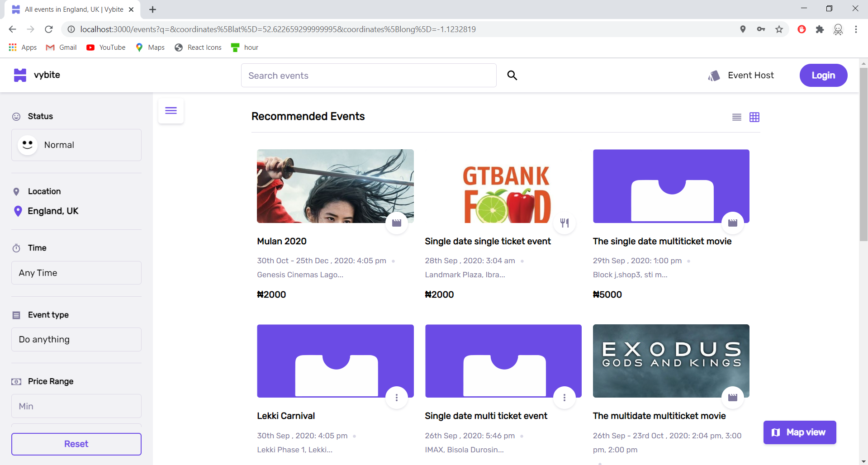Open options on Single date multi ticket event
This screenshot has width=868, height=465.
(x=564, y=398)
